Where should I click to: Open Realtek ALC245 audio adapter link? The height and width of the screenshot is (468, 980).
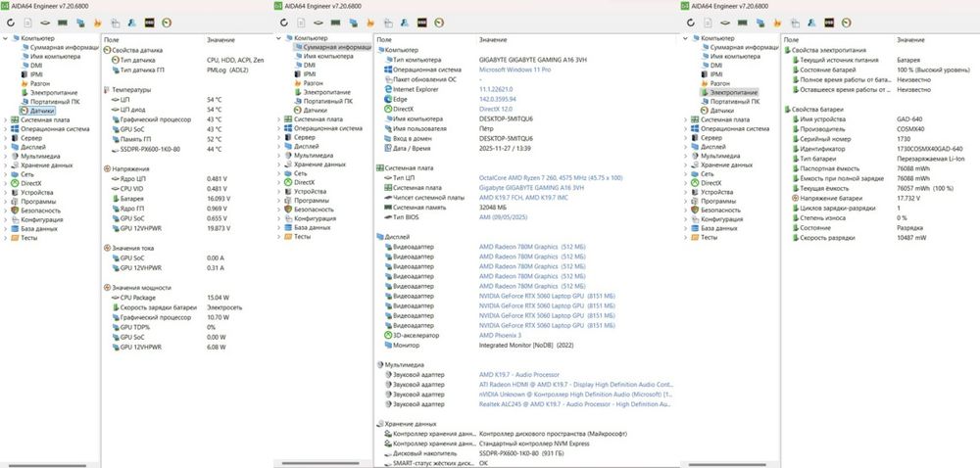click(575, 404)
